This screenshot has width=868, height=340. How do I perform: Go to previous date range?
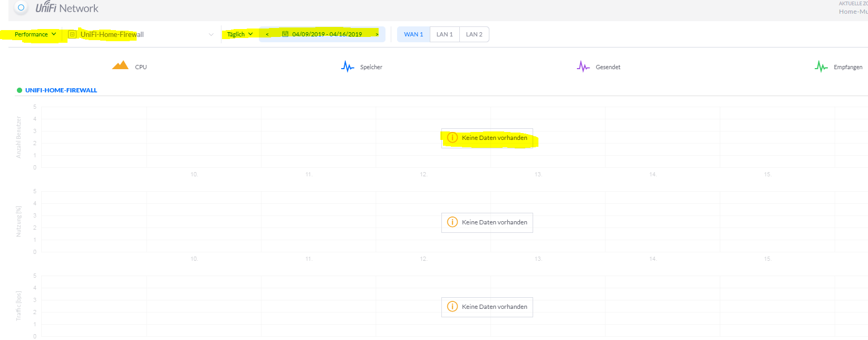(267, 34)
